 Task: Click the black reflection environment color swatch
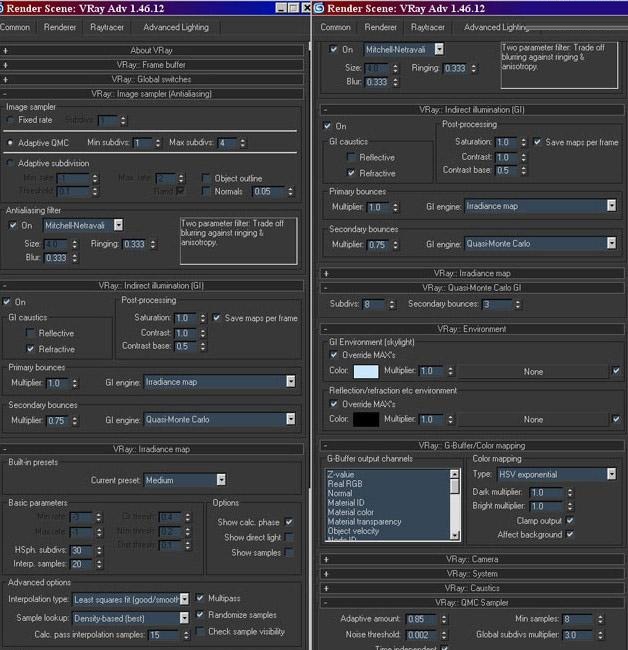click(366, 420)
